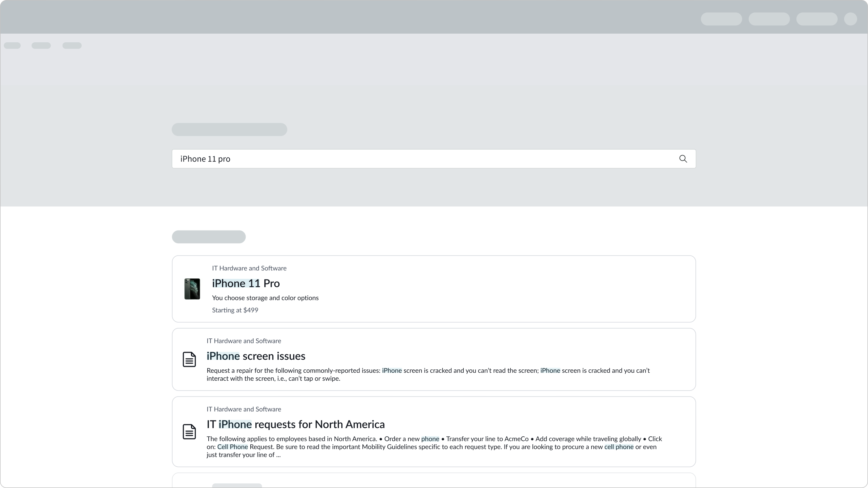Viewport: 868px width, 488px height.
Task: Open the iPhone 11 Pro result title
Action: coord(246,283)
